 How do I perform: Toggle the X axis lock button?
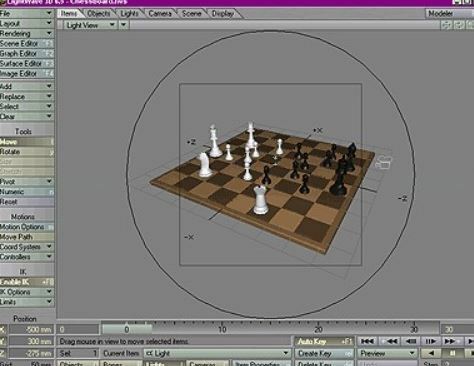coord(3,330)
